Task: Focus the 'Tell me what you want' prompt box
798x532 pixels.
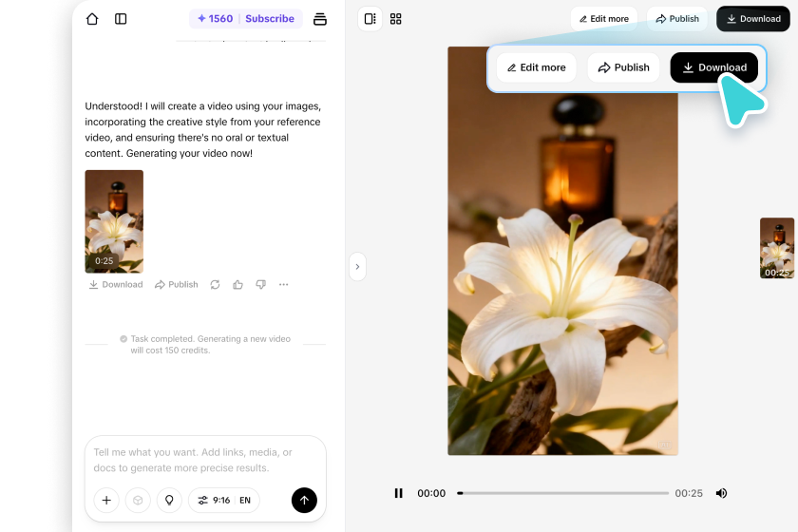Action: 205,460
